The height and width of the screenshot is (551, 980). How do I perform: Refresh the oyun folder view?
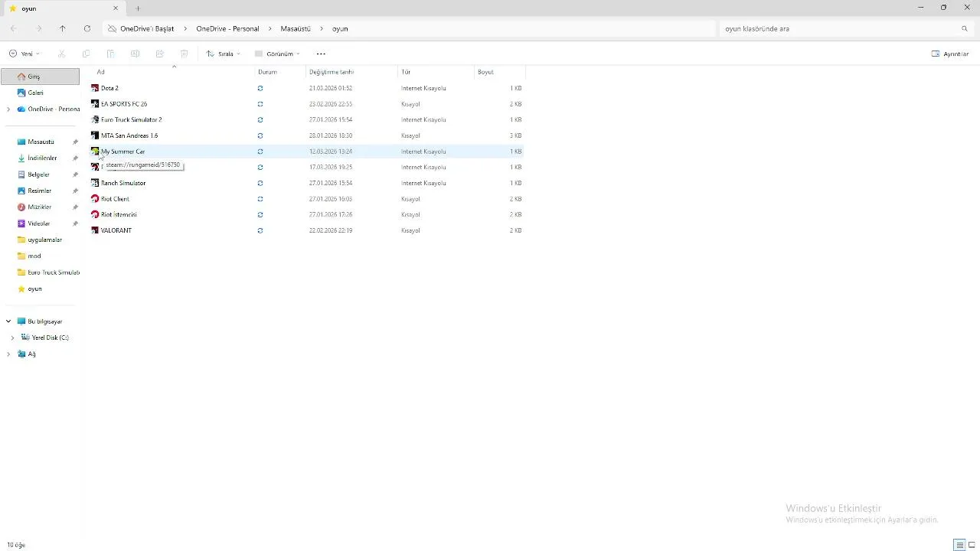87,28
